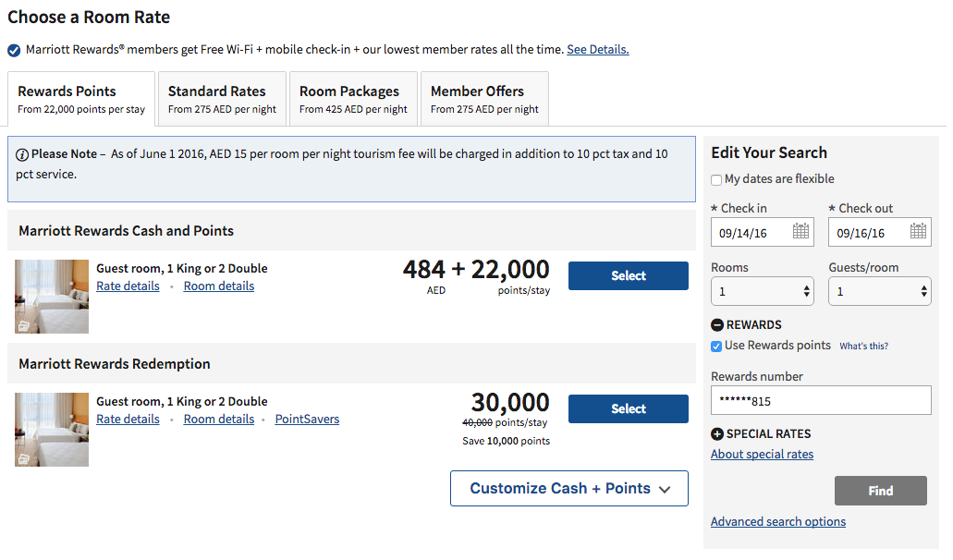Open Room details for Cash and Points room
The width and height of the screenshot is (953, 560).
pos(219,286)
